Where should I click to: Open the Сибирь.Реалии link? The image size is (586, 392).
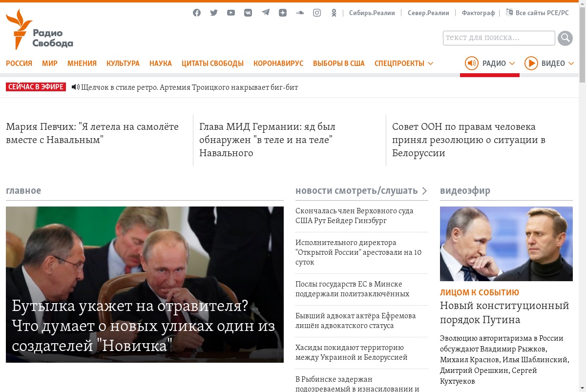tap(372, 13)
